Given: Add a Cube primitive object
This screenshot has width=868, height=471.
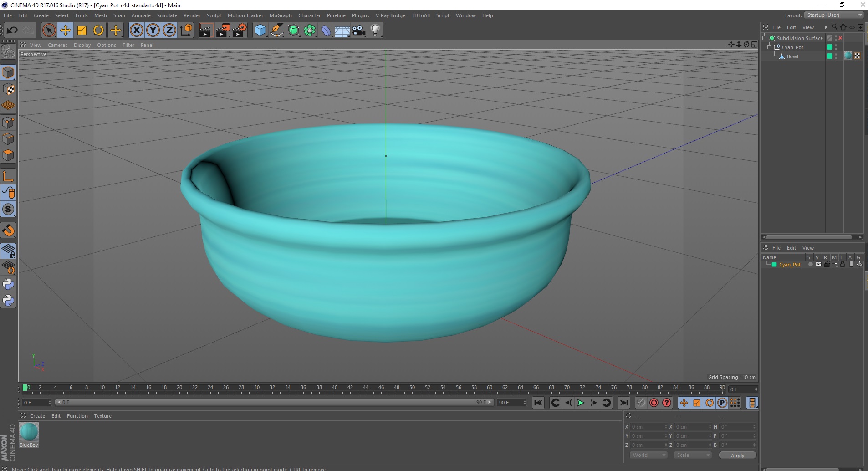Looking at the screenshot, I should tap(260, 31).
